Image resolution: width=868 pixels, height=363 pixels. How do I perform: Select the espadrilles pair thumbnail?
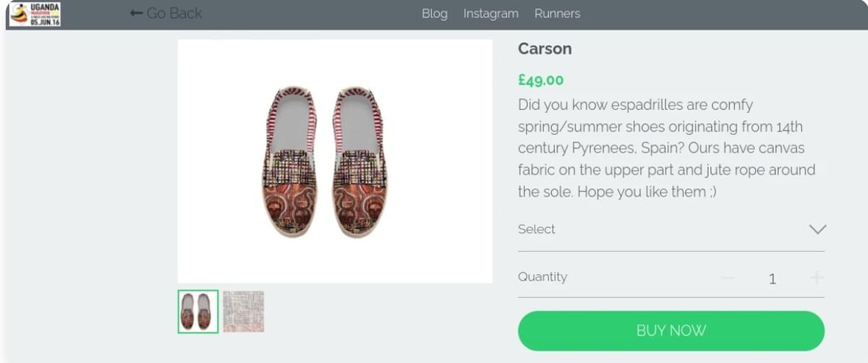coord(198,312)
